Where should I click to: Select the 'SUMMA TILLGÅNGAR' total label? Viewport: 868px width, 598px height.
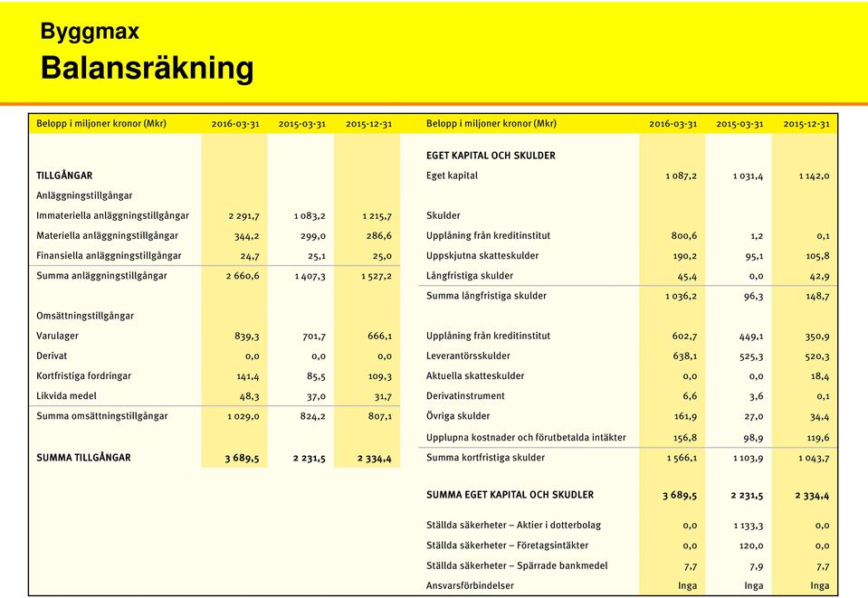pos(83,458)
